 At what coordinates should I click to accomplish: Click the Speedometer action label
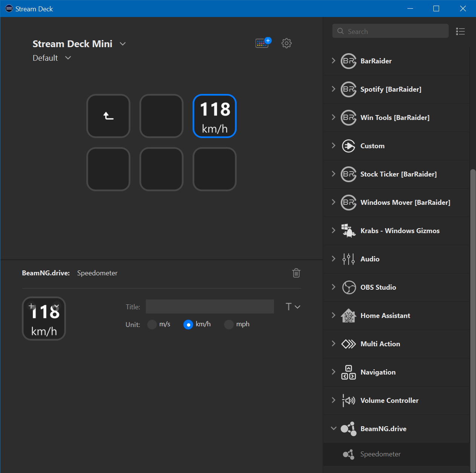coord(380,454)
